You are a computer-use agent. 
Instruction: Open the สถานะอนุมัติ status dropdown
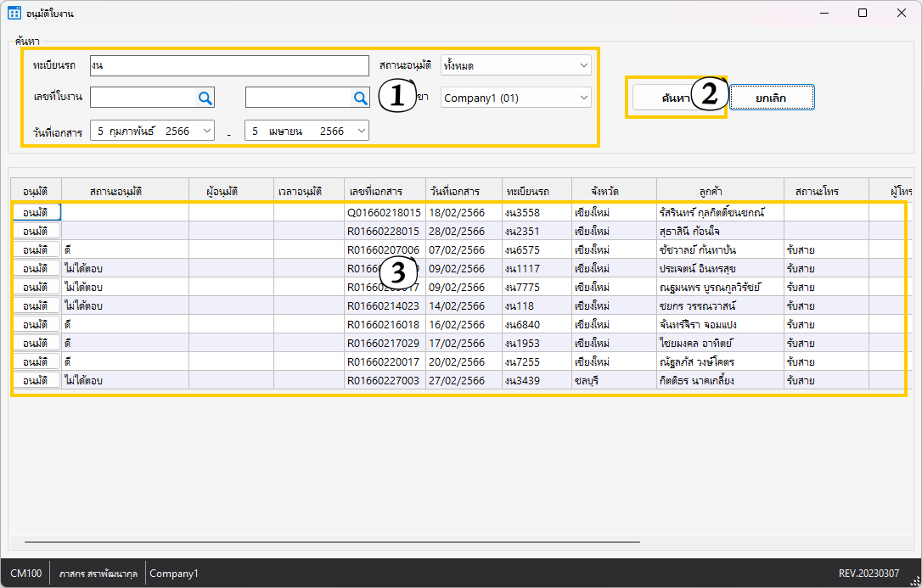click(x=583, y=65)
